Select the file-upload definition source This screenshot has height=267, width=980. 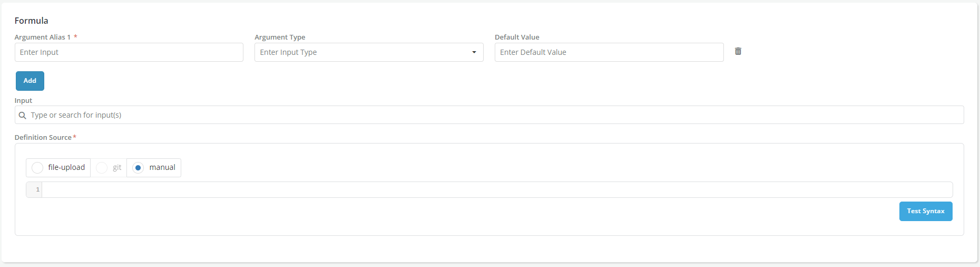37,168
